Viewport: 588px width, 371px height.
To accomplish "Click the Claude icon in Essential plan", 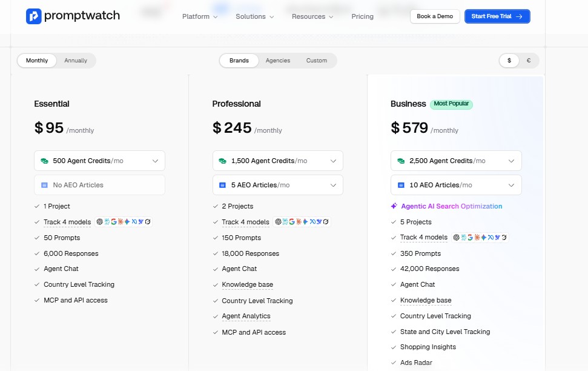I will pyautogui.click(x=121, y=221).
